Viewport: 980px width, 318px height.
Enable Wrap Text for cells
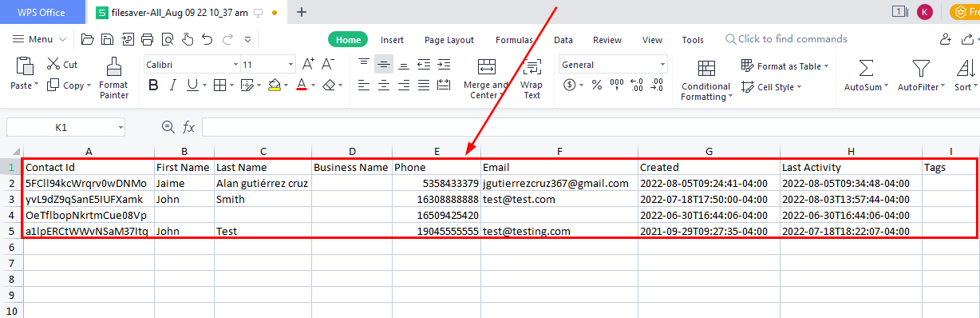coord(531,78)
